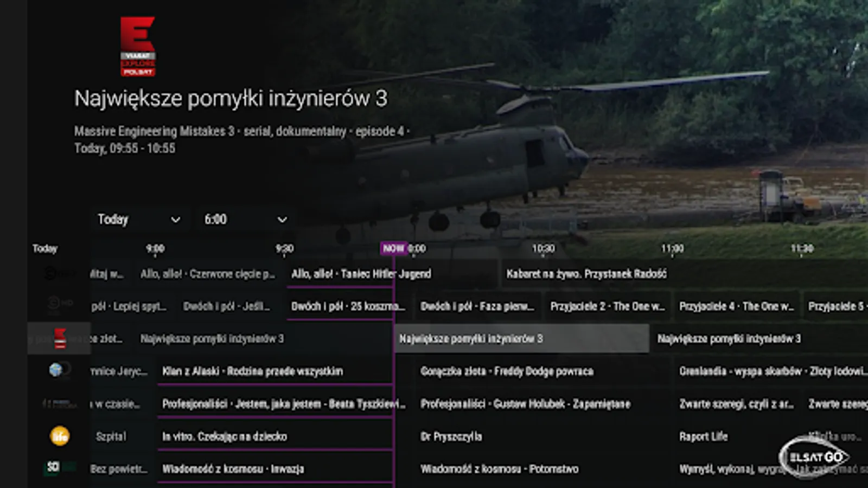The width and height of the screenshot is (868, 488).
Task: Select the 10:30 time marker
Action: (543, 248)
